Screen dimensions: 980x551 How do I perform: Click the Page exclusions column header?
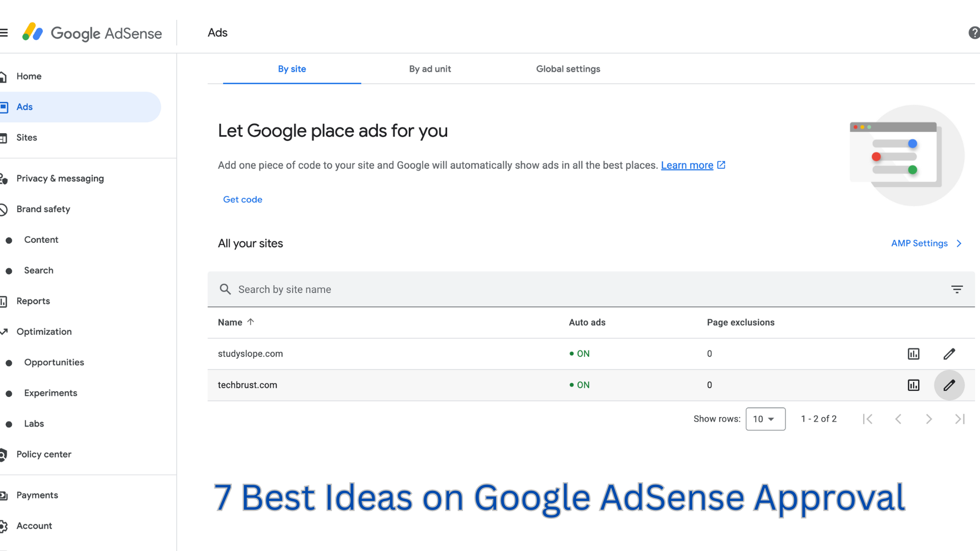(x=741, y=322)
